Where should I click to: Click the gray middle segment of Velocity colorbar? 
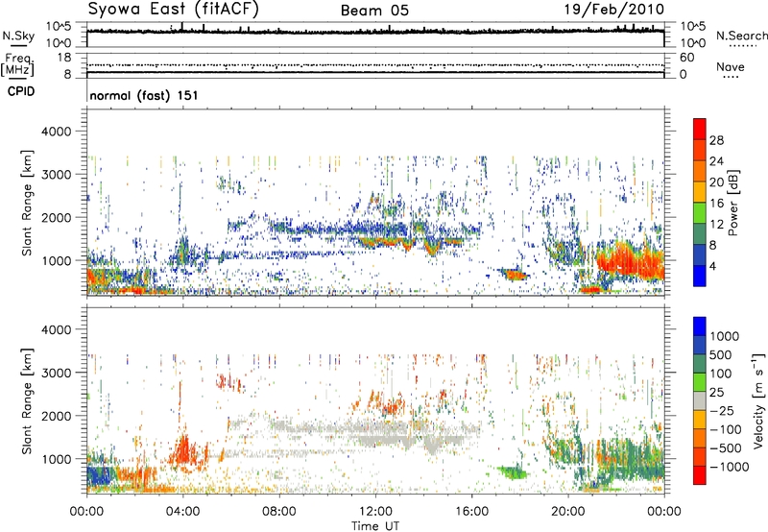click(700, 400)
